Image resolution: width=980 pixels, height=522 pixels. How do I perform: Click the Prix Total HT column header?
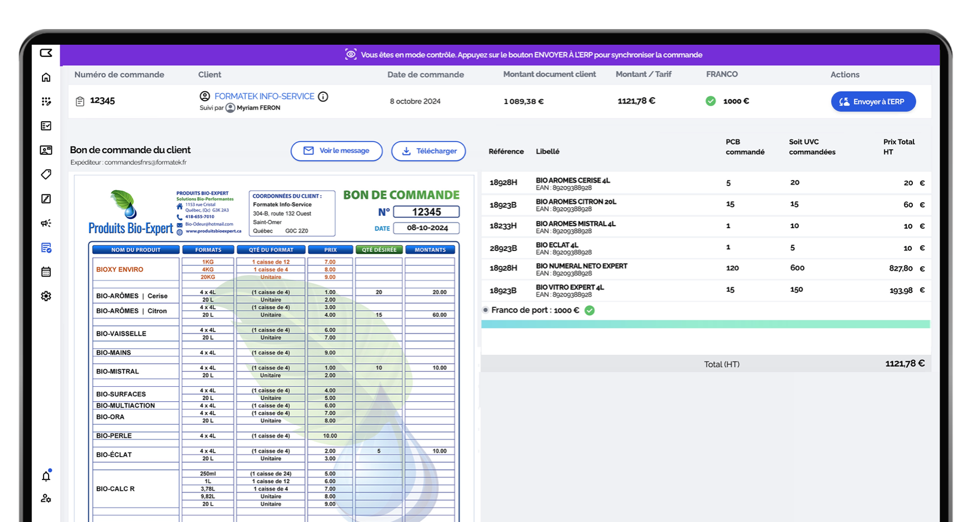coord(899,147)
